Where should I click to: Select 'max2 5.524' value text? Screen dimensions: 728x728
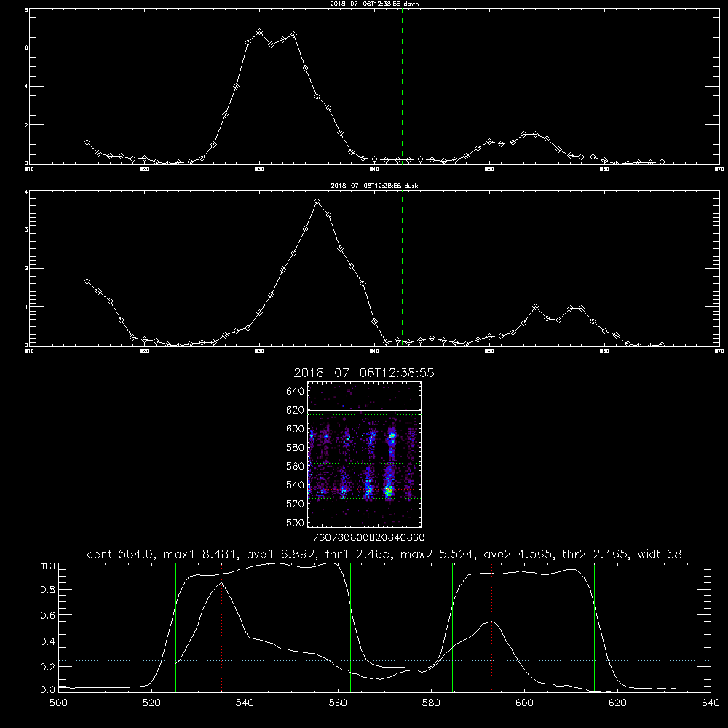437,554
